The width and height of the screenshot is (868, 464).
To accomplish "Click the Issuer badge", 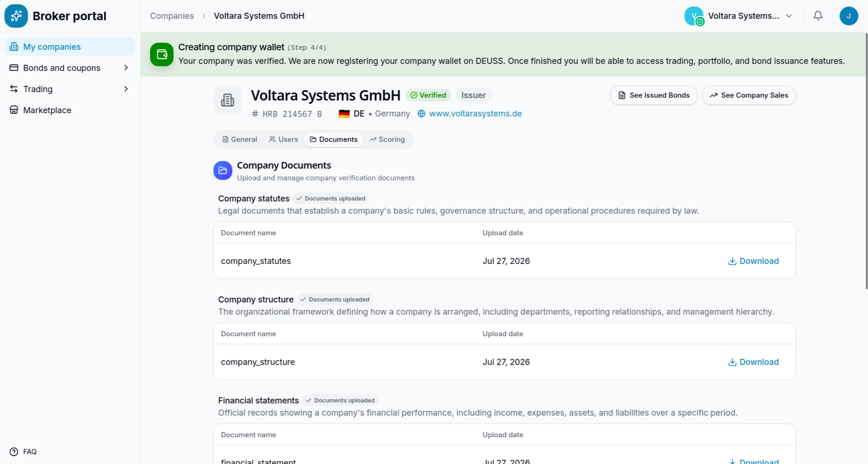I will pyautogui.click(x=473, y=95).
